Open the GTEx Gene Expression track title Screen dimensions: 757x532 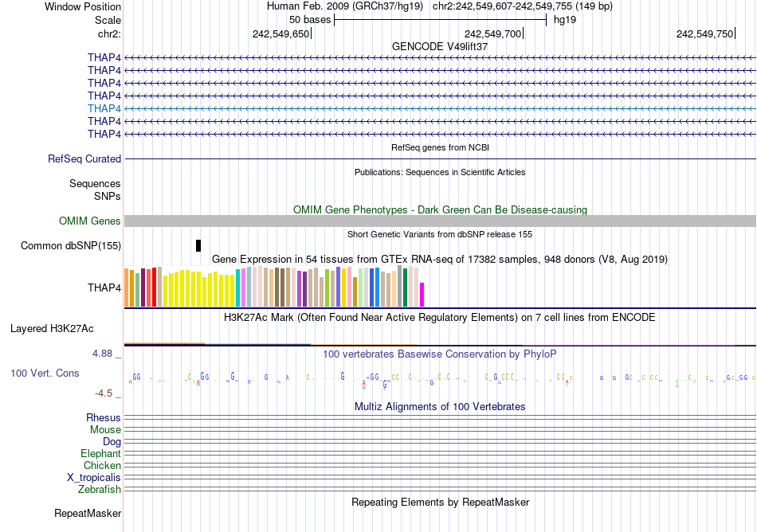point(440,259)
